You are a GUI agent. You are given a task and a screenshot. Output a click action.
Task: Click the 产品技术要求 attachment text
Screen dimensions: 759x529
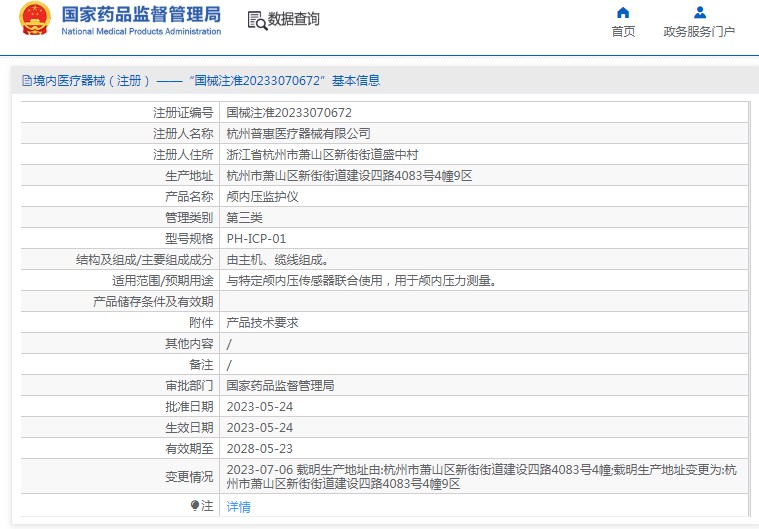pyautogui.click(x=262, y=323)
